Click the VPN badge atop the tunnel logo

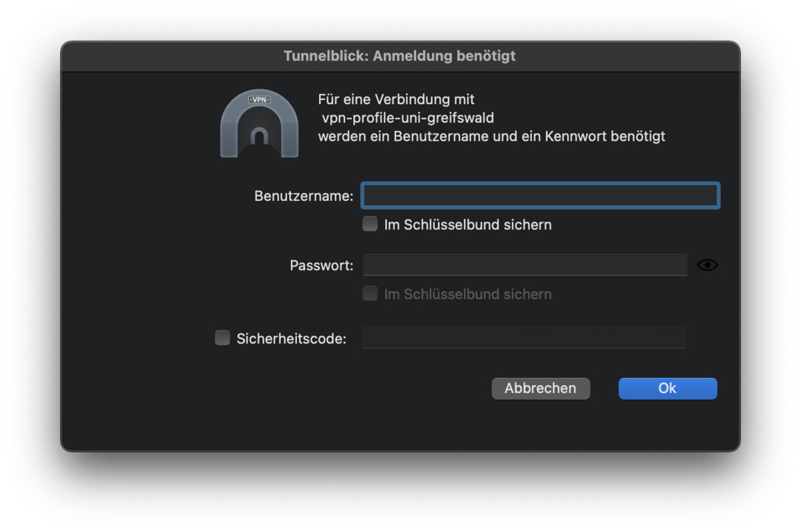point(259,99)
